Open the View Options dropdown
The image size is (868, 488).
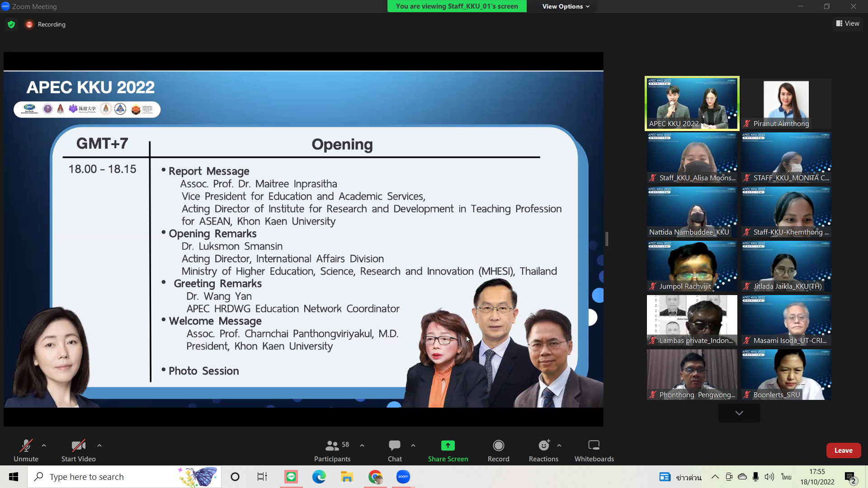pos(566,6)
